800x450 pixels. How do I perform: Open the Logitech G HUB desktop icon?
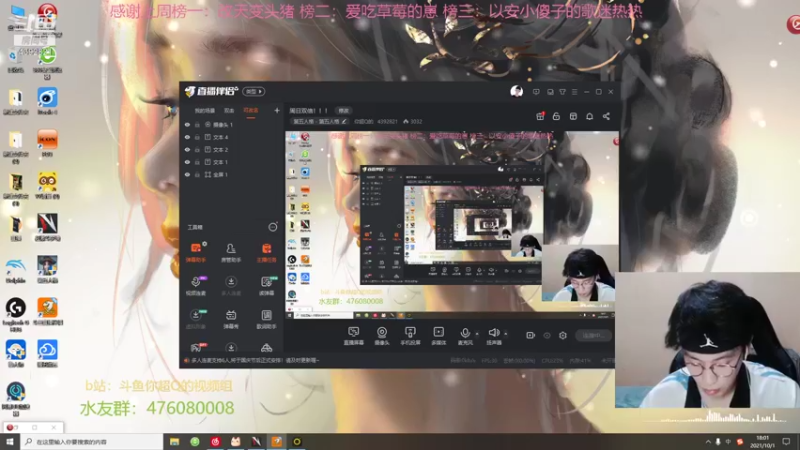16,315
